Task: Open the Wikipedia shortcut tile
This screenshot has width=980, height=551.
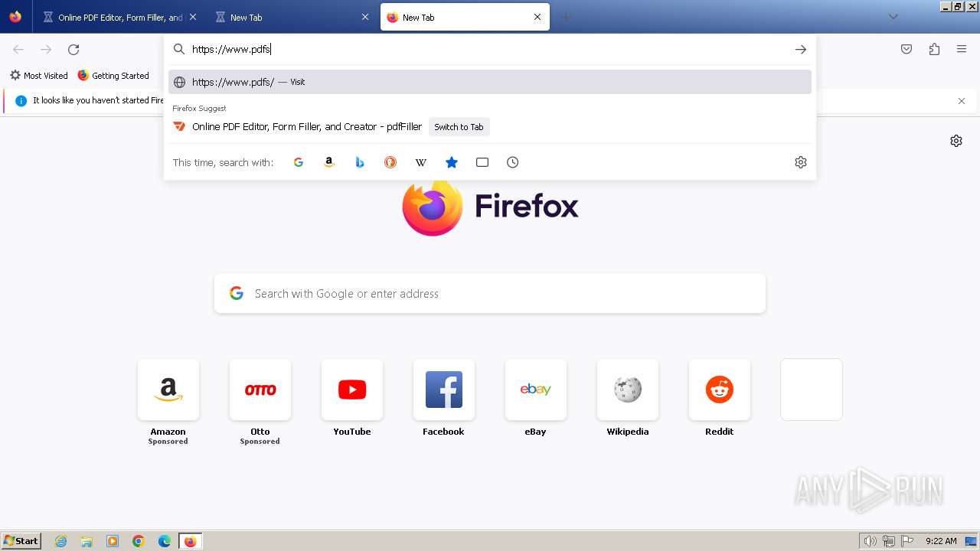Action: pyautogui.click(x=628, y=390)
